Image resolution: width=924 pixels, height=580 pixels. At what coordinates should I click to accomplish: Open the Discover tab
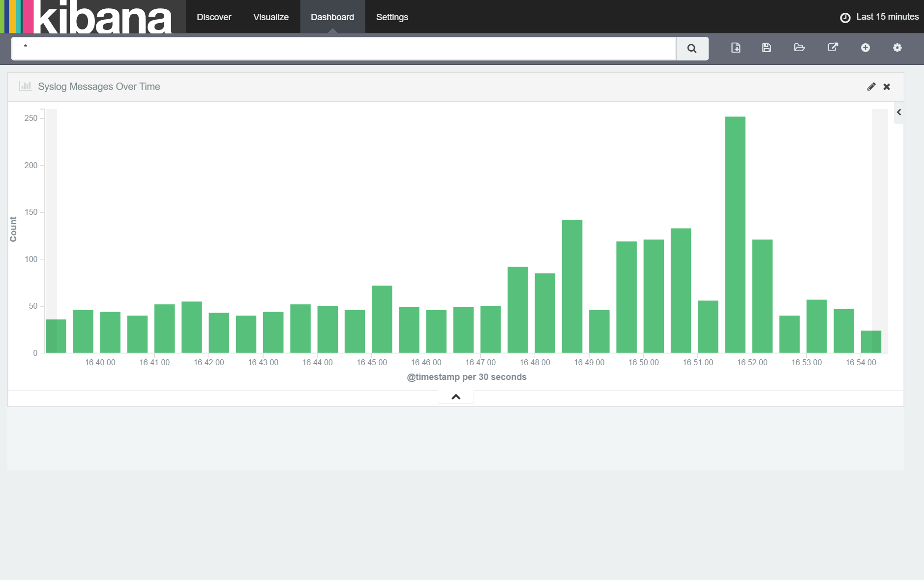(x=214, y=17)
